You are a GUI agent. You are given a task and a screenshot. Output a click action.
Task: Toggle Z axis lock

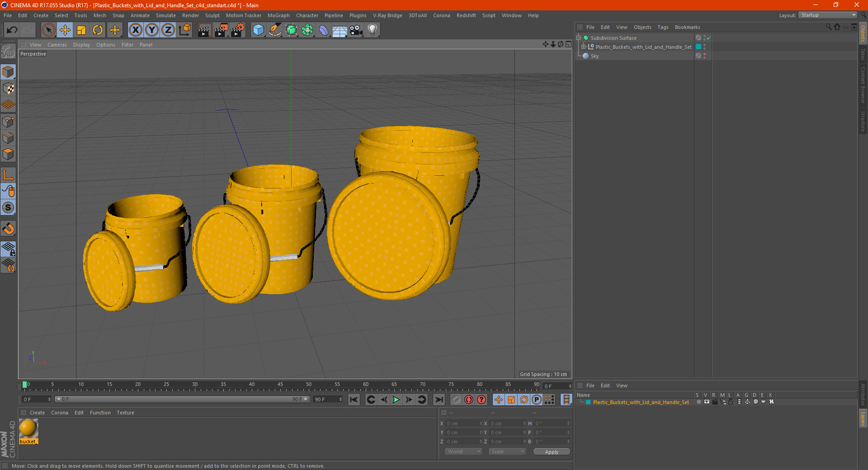click(168, 30)
